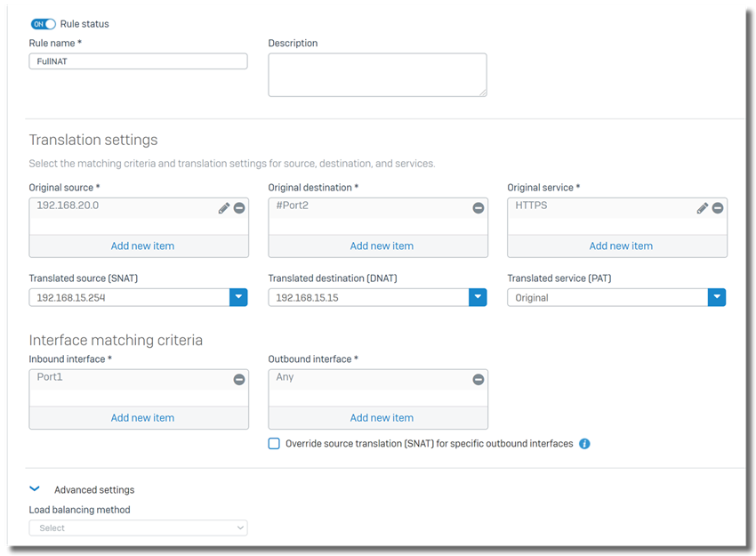Image resolution: width=756 pixels, height=556 pixels.
Task: Remove HTTPS from original service
Action: (x=718, y=208)
